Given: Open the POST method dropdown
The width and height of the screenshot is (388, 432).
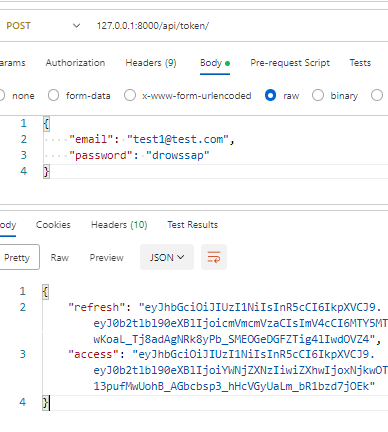Looking at the screenshot, I should tap(43, 26).
